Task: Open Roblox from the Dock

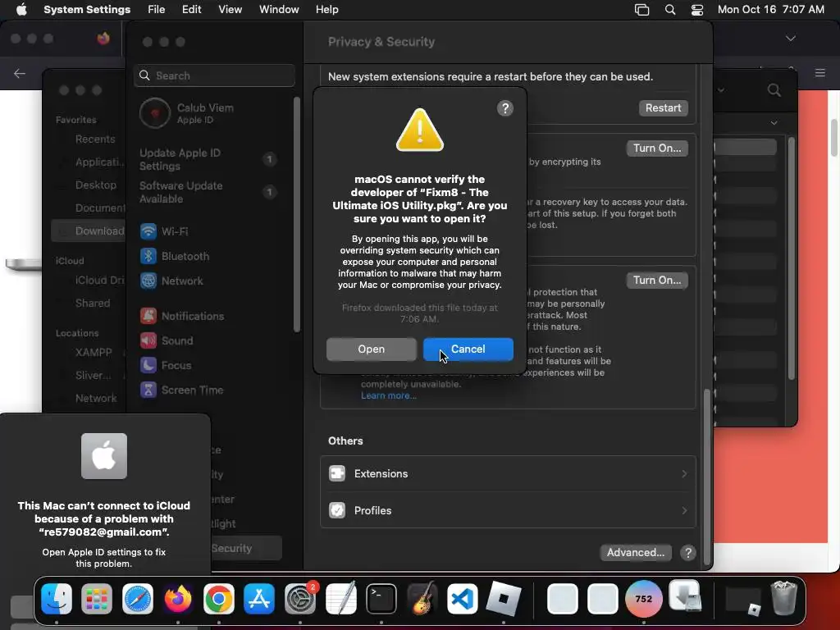Action: click(x=503, y=599)
